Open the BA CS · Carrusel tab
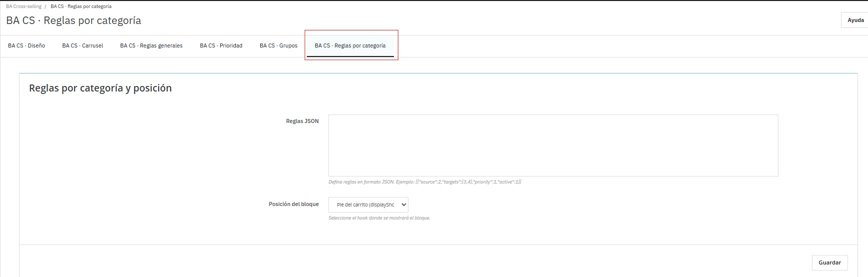 click(x=83, y=45)
